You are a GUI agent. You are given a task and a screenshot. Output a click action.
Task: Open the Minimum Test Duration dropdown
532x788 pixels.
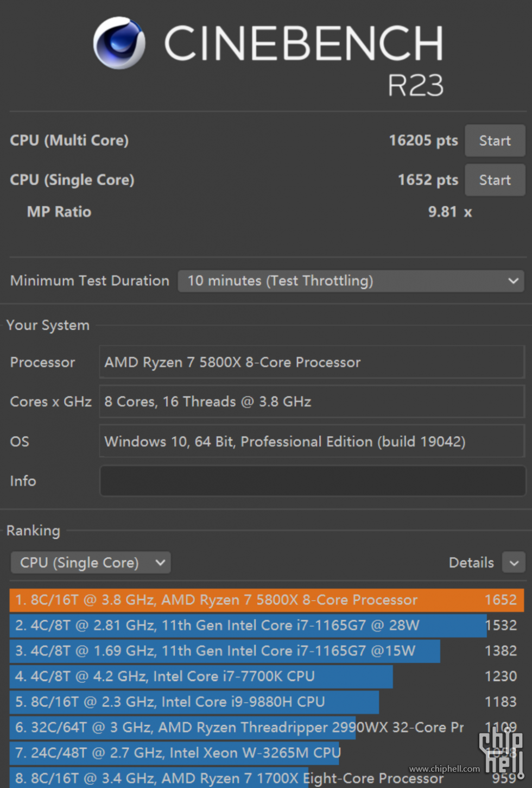351,281
